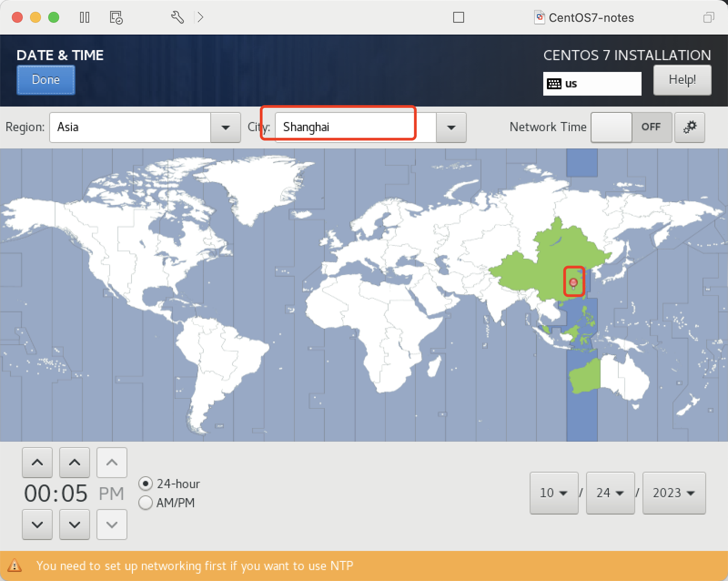Screen dimensions: 728x581
Task: Open the year dropdown showing 2023
Action: (674, 493)
